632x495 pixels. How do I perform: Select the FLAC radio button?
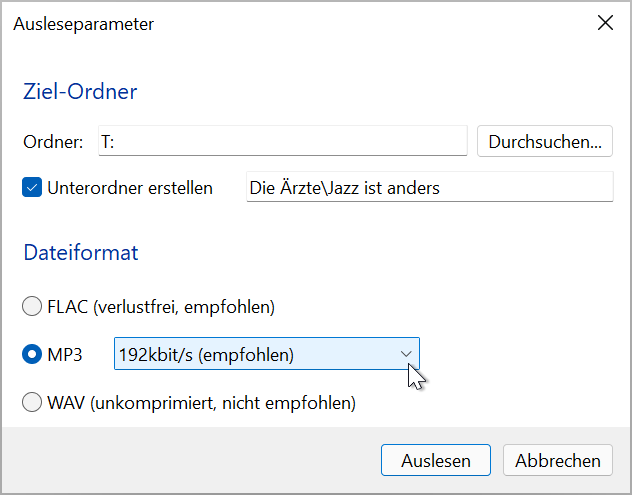(32, 306)
